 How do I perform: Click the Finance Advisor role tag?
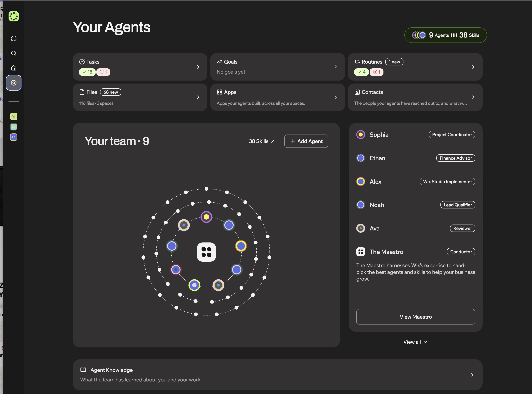click(x=456, y=158)
